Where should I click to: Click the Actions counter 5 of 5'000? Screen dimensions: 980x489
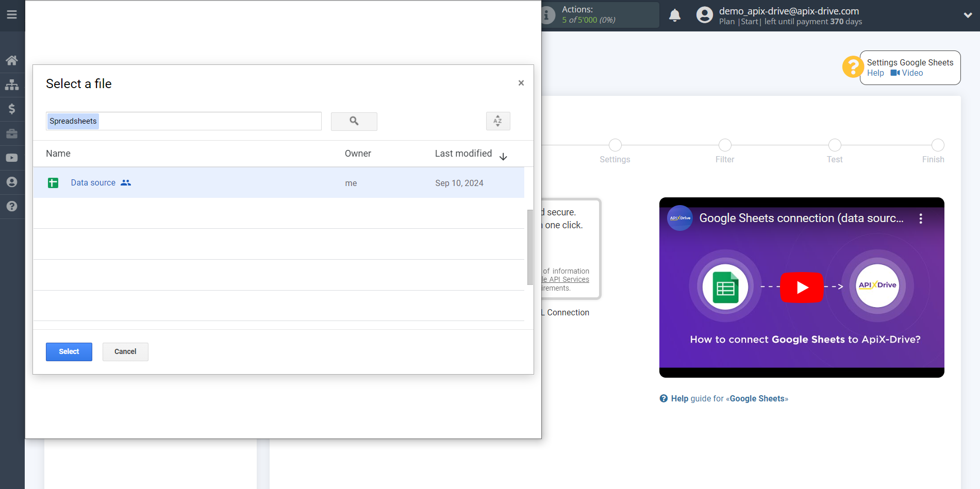[x=589, y=20]
